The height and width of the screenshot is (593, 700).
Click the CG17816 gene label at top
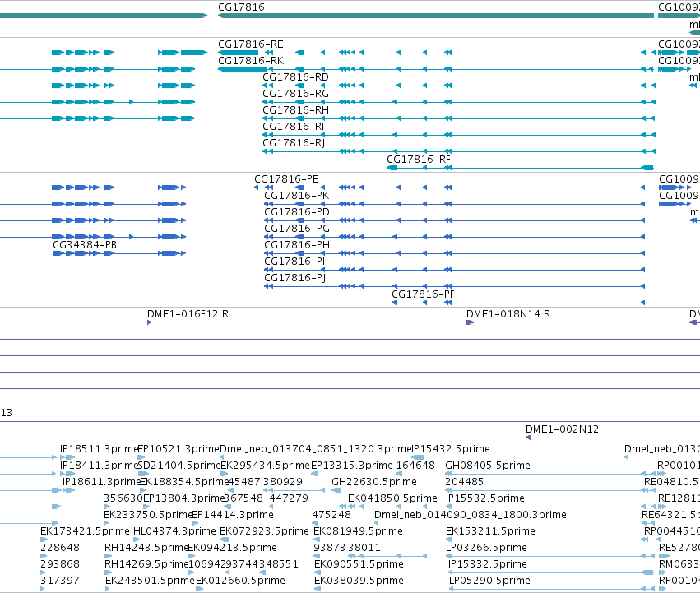pos(241,7)
